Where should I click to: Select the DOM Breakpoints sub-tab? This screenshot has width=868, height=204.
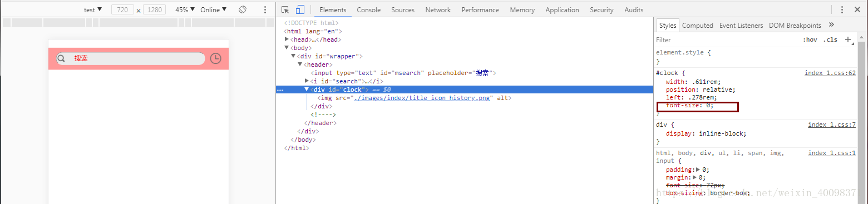point(795,26)
